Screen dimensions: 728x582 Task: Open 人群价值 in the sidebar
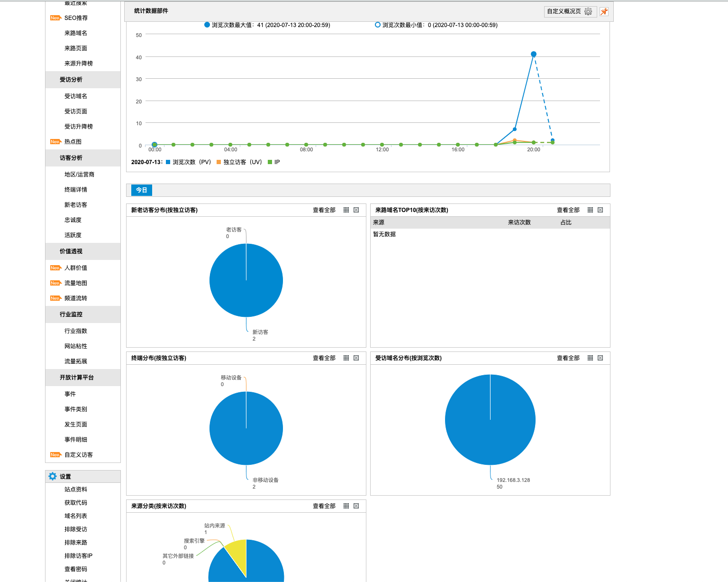[76, 268]
